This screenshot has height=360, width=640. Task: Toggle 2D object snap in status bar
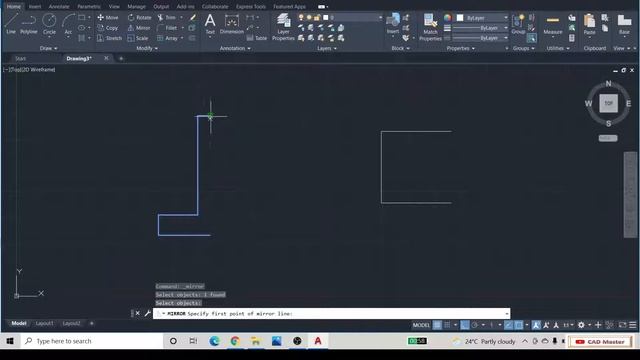pyautogui.click(x=519, y=325)
